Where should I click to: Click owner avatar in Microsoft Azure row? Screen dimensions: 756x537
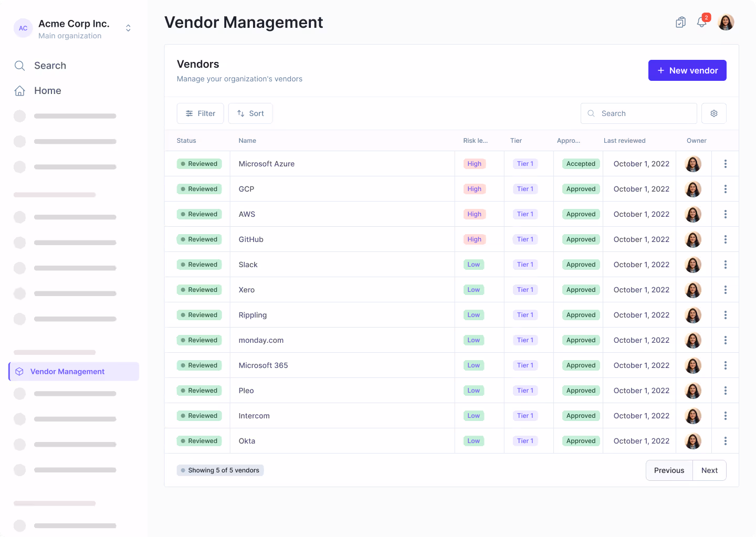point(693,164)
